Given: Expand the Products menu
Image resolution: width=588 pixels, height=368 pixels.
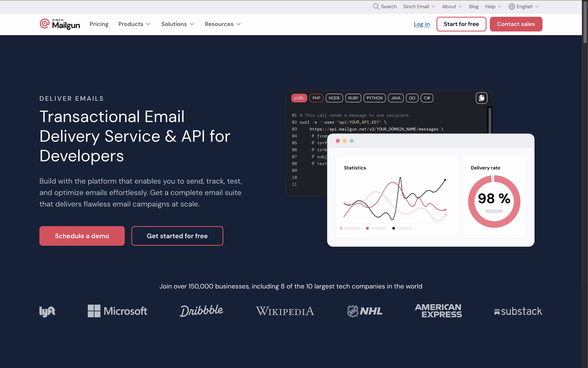Looking at the screenshot, I should [x=134, y=24].
